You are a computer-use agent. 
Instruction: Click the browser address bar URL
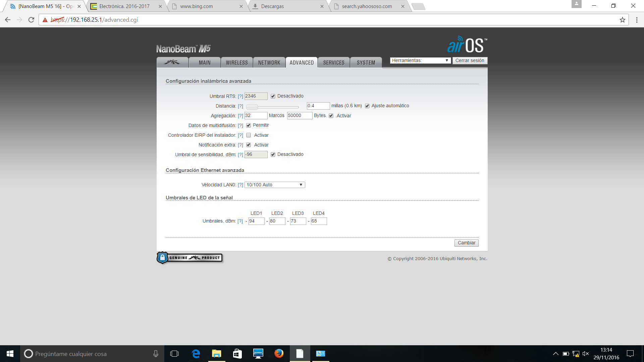pyautogui.click(x=95, y=20)
